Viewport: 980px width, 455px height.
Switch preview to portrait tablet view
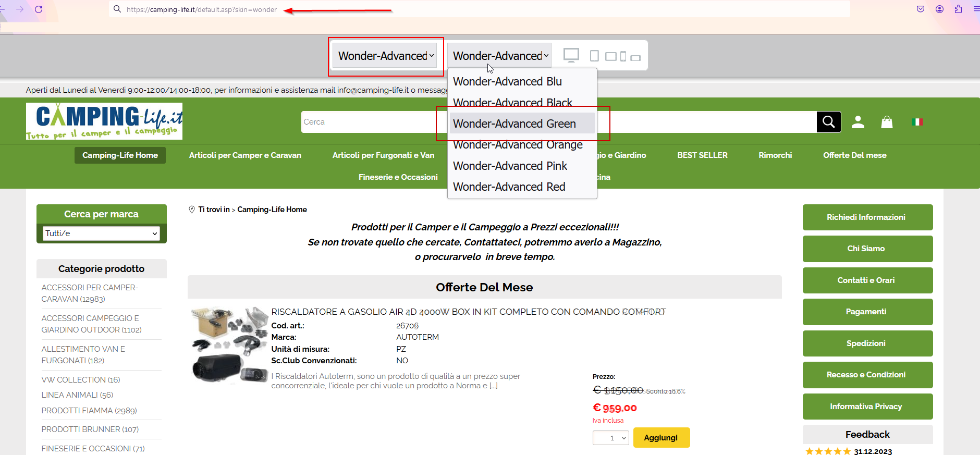(594, 56)
